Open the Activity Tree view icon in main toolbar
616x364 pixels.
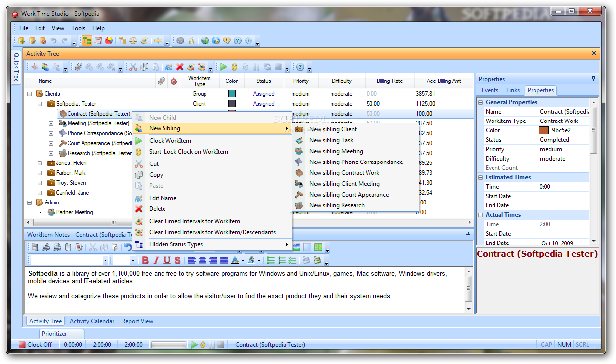point(87,40)
